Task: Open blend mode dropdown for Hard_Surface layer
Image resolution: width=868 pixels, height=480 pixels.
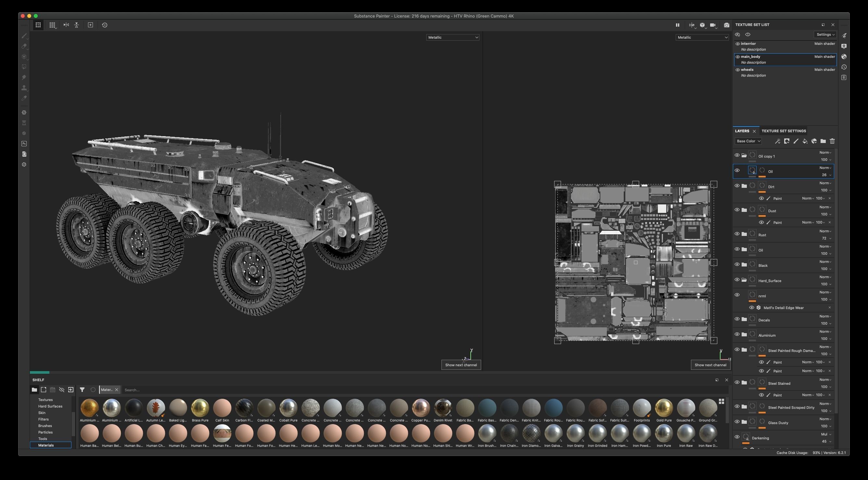Action: pos(825,277)
